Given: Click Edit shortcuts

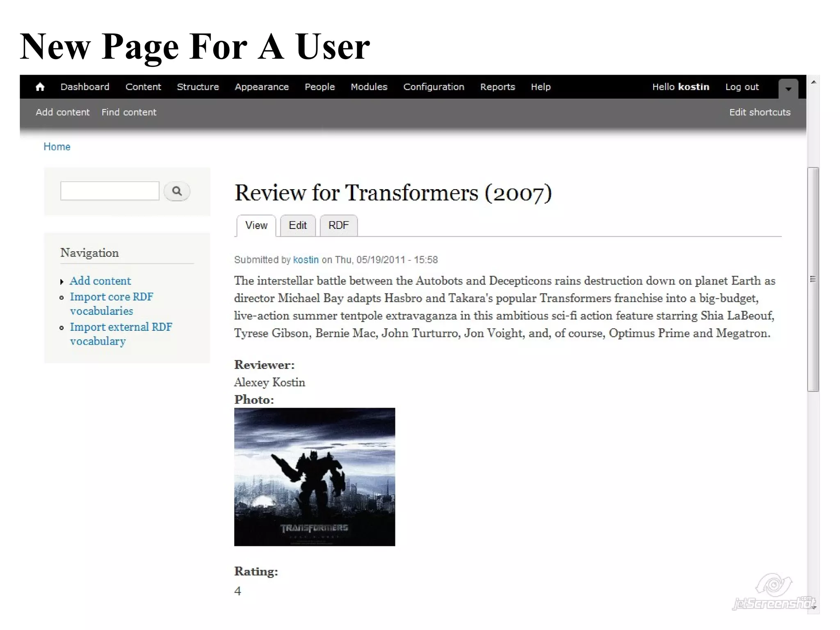Looking at the screenshot, I should [760, 112].
